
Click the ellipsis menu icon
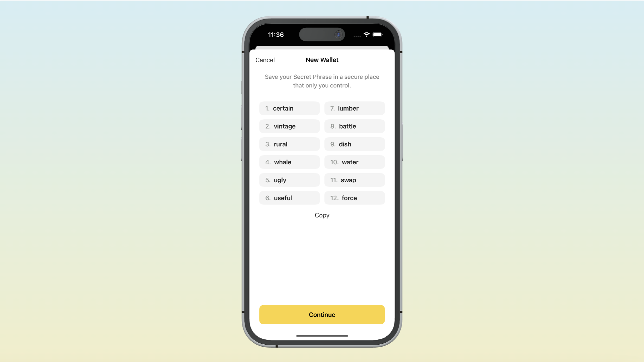(x=357, y=35)
